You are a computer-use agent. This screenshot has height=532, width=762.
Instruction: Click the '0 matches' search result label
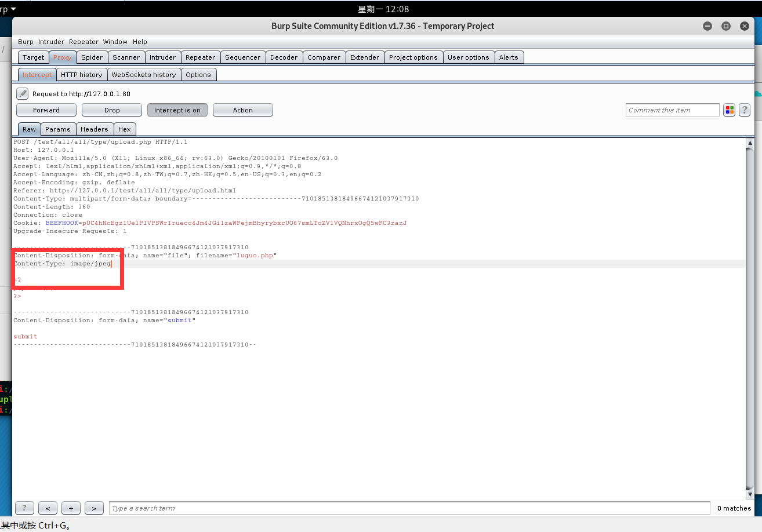734,508
